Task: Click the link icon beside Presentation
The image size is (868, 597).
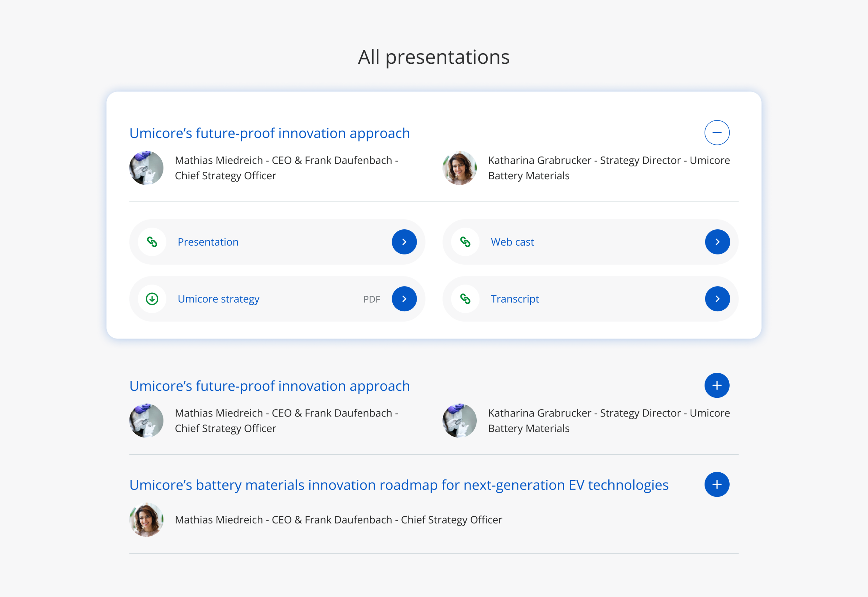Action: pos(152,242)
